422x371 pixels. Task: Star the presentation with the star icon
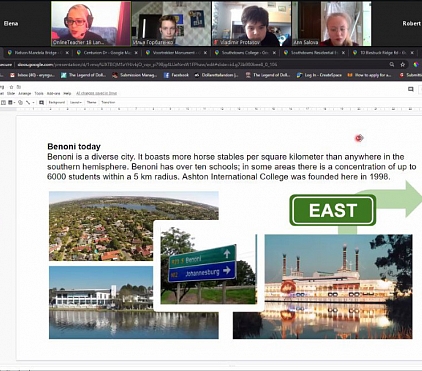pos(11,87)
